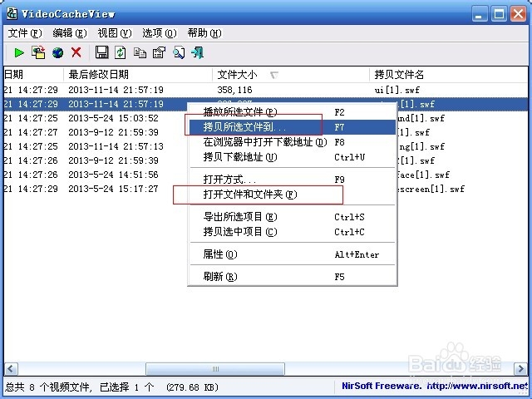
Task: Open the 选项(O) menu
Action: point(159,33)
